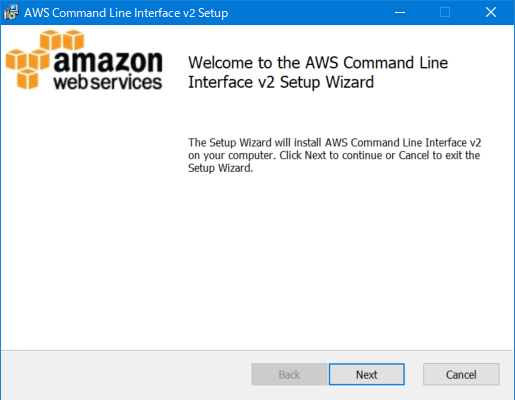This screenshot has height=400, width=515.
Task: Minimize the AWS CLI Setup window
Action: [x=400, y=13]
